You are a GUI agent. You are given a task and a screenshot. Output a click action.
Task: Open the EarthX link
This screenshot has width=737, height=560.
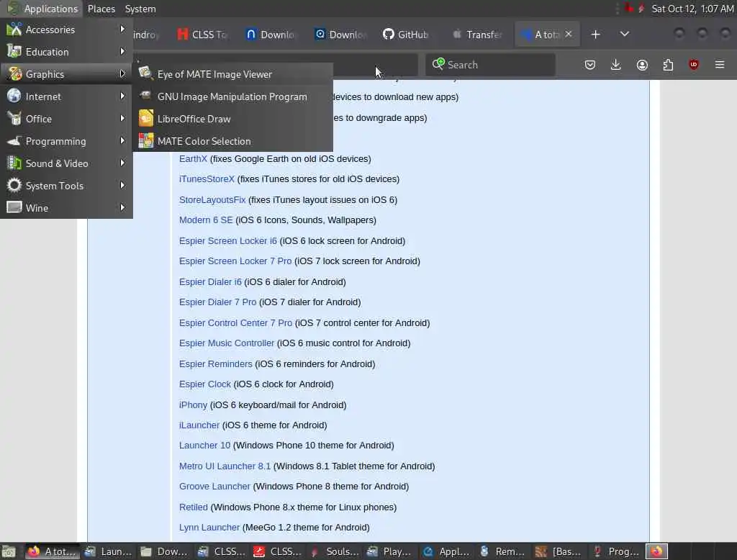[193, 158]
